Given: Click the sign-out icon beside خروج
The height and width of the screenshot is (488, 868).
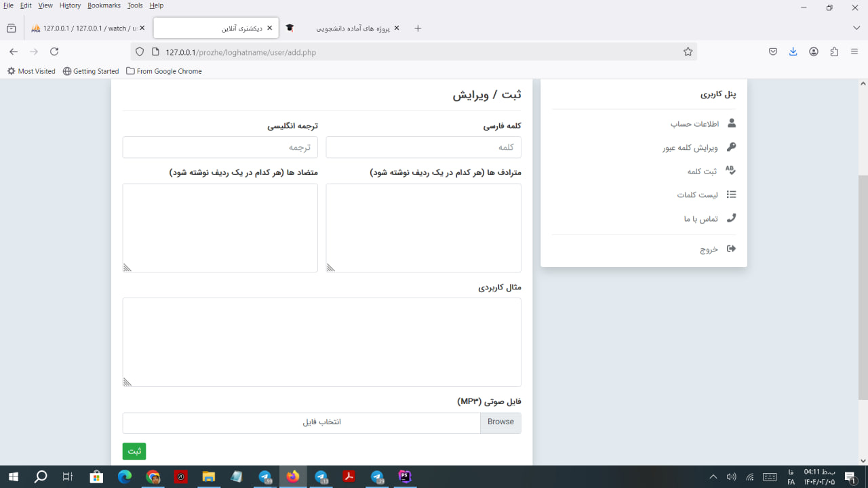Looking at the screenshot, I should [x=731, y=249].
